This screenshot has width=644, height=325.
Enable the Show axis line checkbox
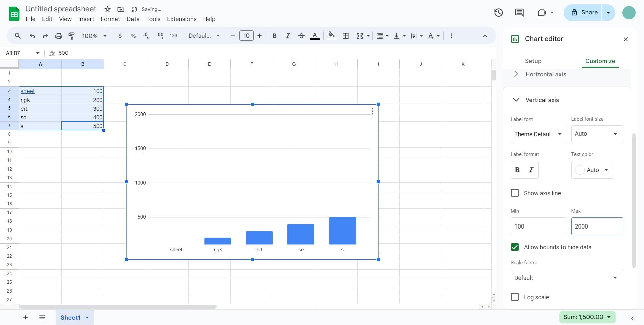(514, 193)
